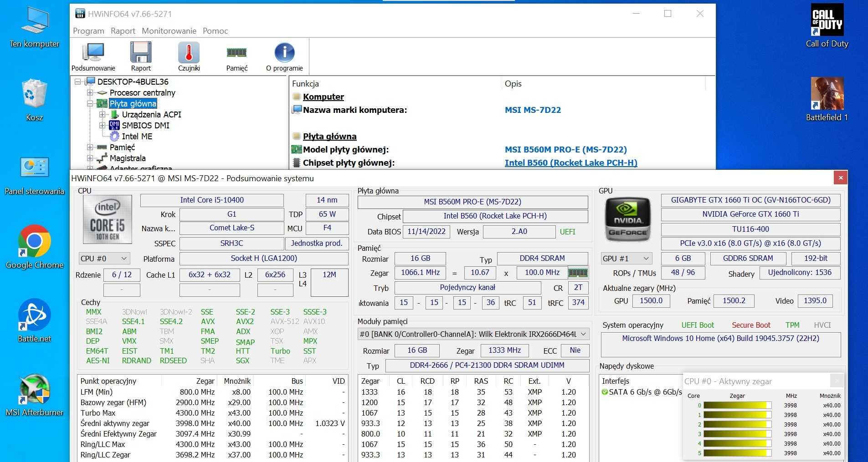868x462 pixels.
Task: Close the Podsumowanie systemu window
Action: pos(841,178)
